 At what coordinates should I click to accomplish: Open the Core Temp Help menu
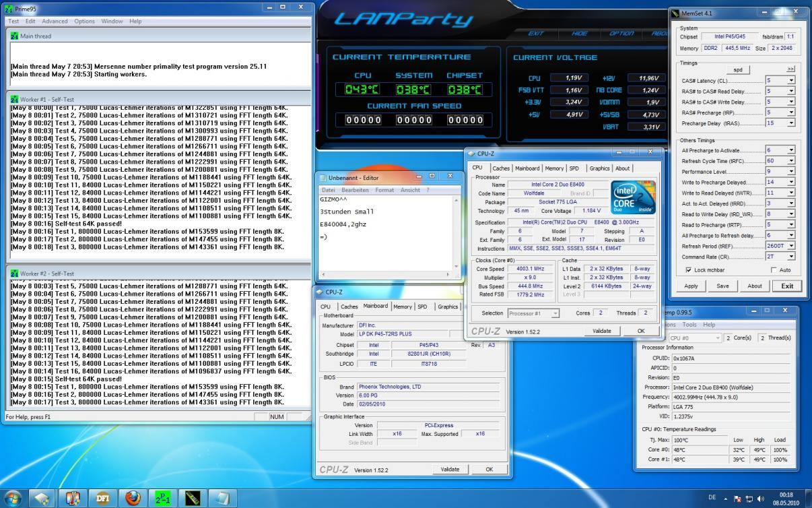(x=708, y=325)
